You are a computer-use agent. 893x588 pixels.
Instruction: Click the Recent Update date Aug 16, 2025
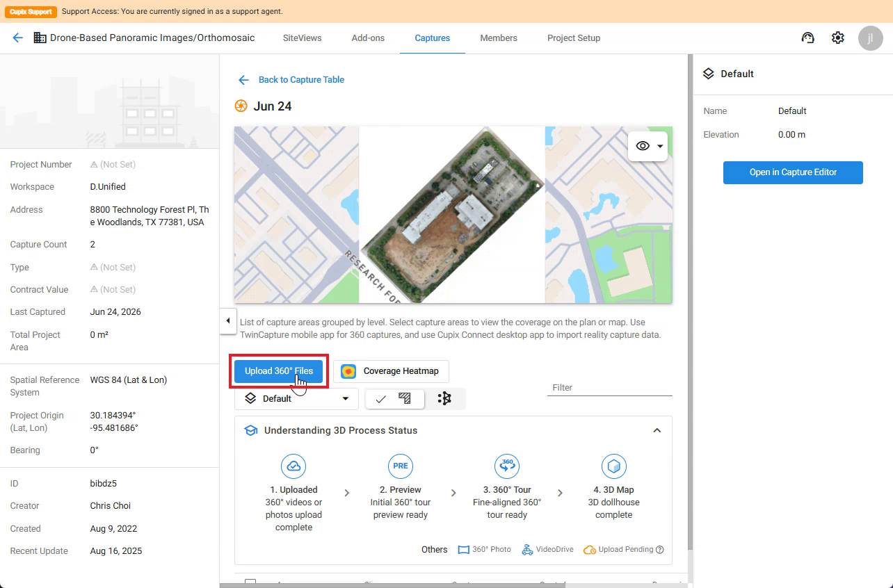coord(116,551)
